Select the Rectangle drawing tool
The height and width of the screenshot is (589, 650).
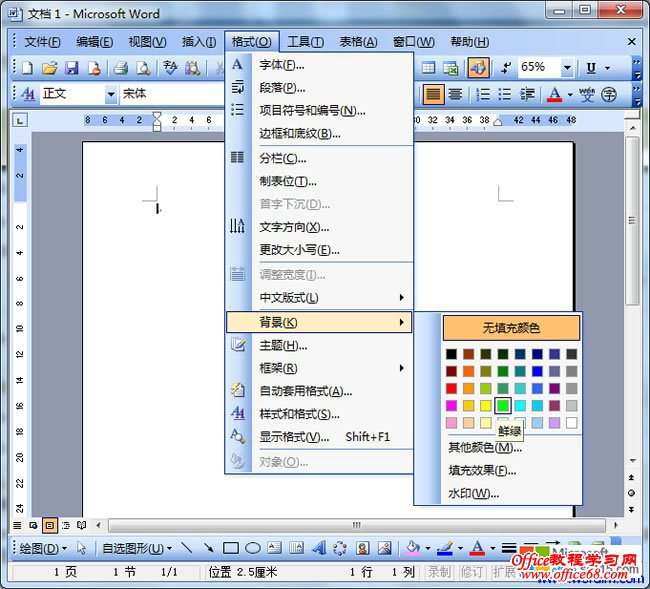[231, 548]
